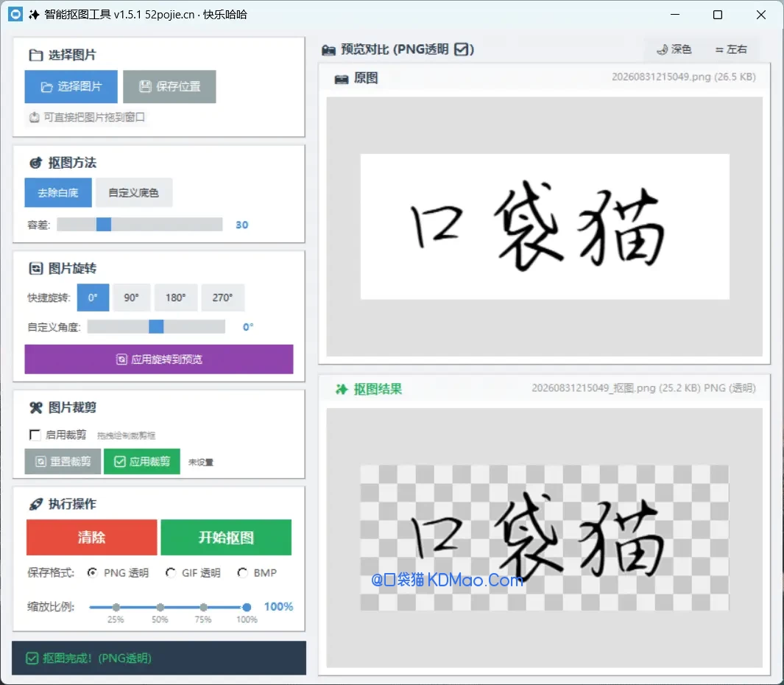This screenshot has height=685, width=784.
Task: Click the rotate icon beside 图片旋转
Action: pyautogui.click(x=36, y=269)
